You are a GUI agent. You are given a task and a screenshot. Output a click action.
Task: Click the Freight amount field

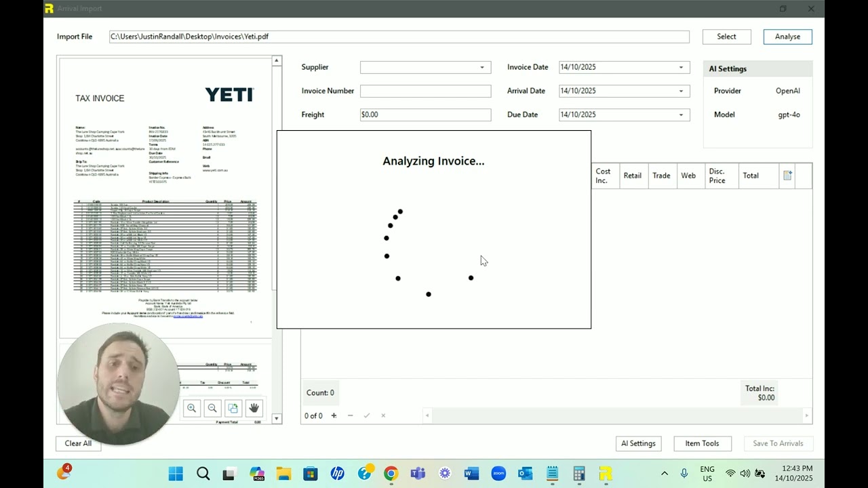tap(425, 115)
